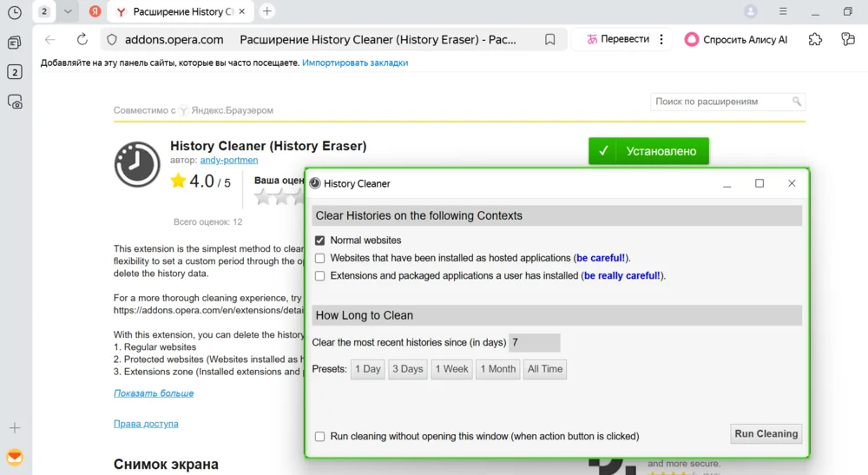
Task: Click 'Clear Histories on the following Contexts' header
Action: pyautogui.click(x=557, y=216)
